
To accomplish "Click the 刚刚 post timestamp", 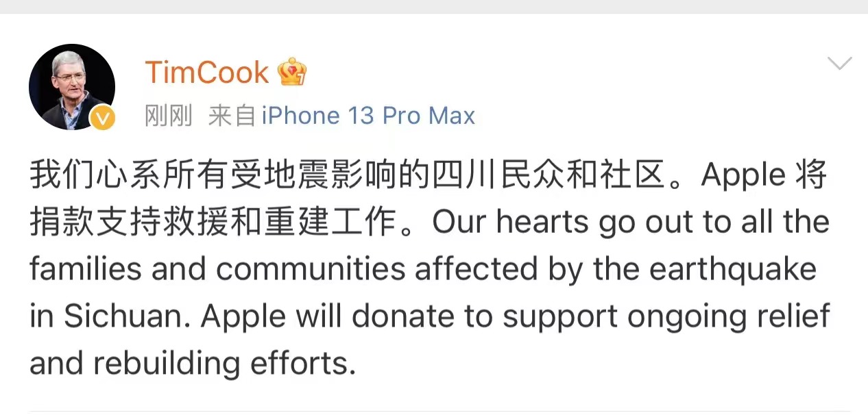I will [x=169, y=116].
